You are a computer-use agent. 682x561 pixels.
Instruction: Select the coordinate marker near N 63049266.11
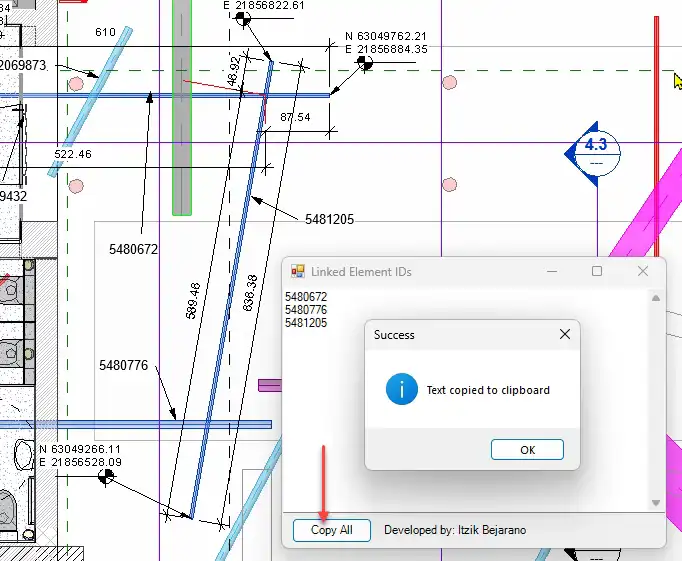[105, 477]
